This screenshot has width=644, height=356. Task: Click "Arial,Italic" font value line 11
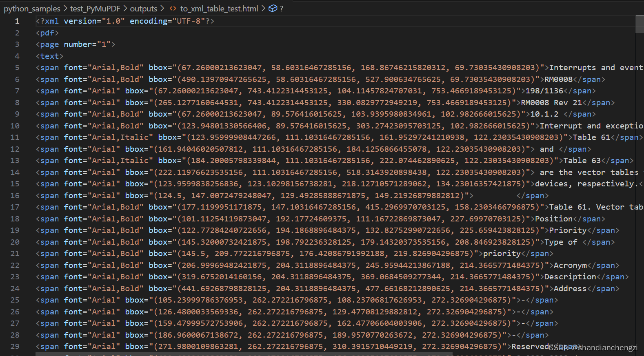pos(120,137)
